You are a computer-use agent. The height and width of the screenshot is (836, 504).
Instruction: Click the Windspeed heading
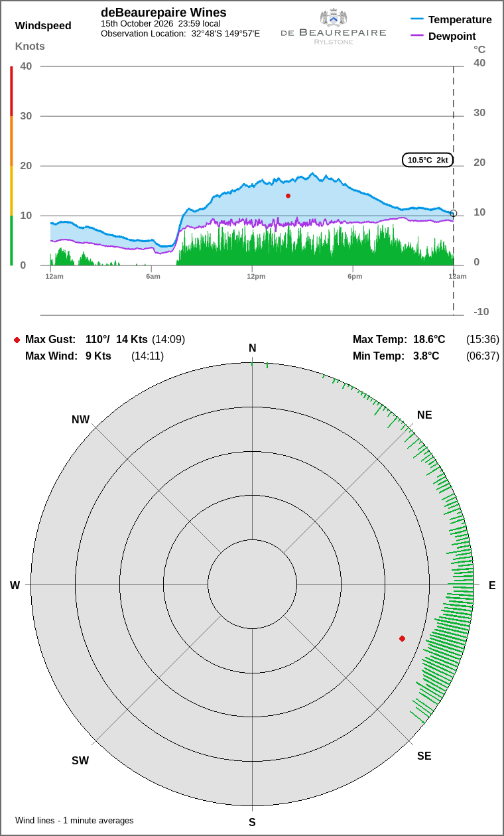coord(43,26)
